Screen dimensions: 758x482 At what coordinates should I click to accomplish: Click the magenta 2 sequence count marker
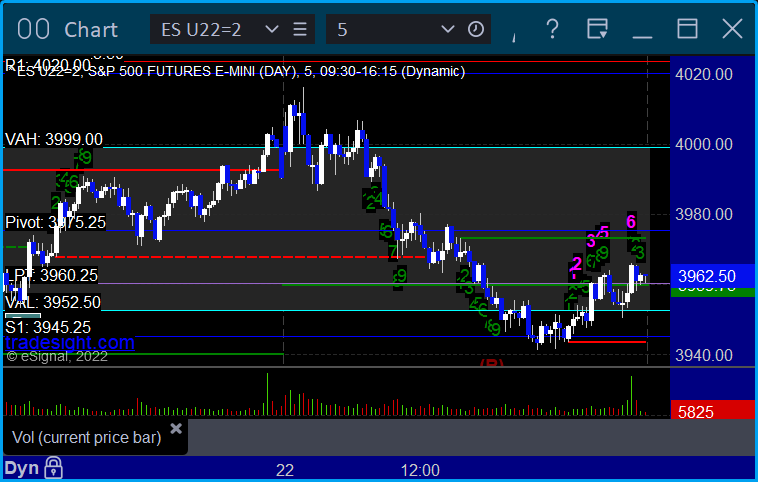[x=577, y=264]
